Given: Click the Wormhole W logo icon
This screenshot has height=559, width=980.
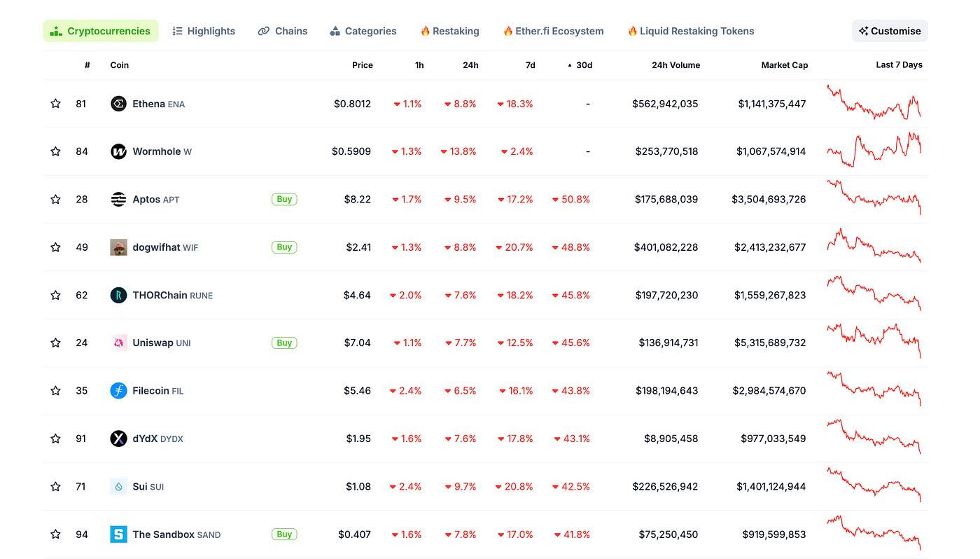Looking at the screenshot, I should (x=118, y=151).
